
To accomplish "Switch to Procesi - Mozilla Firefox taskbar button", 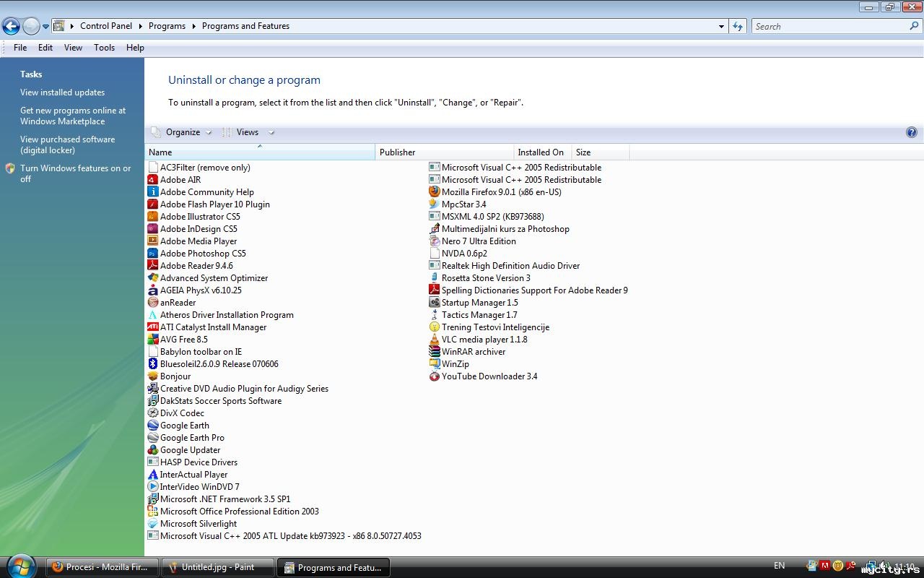I will coord(102,567).
